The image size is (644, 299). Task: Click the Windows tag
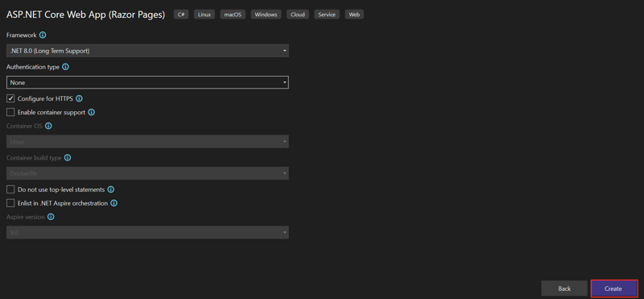(x=266, y=15)
